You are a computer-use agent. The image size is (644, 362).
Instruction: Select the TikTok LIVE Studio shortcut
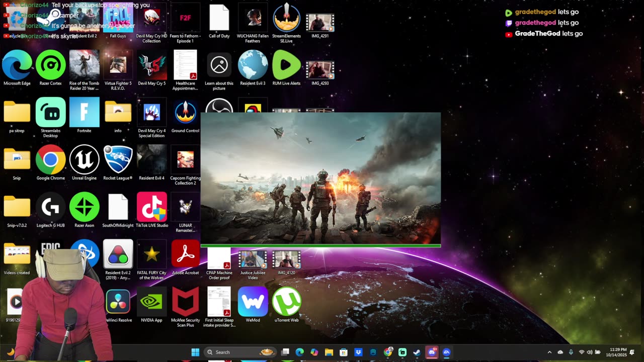[x=151, y=210]
